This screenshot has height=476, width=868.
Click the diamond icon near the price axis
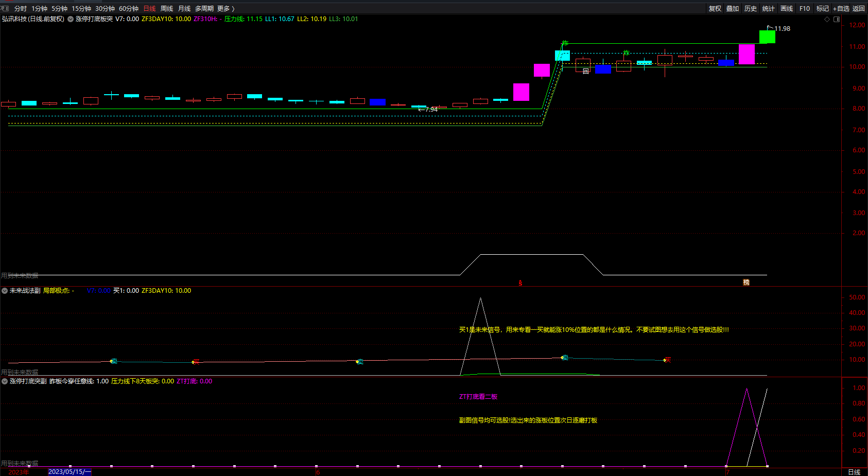click(x=827, y=19)
